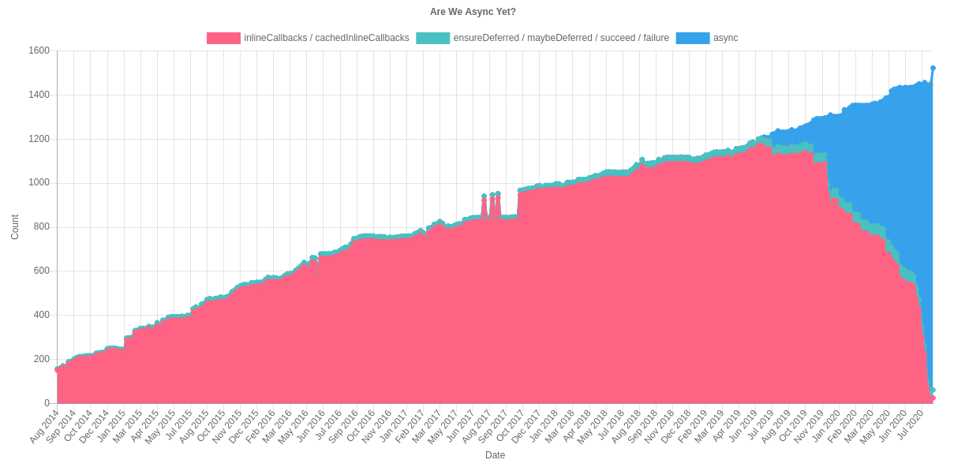
Task: Click the 'Date' x-axis title
Action: (x=495, y=455)
